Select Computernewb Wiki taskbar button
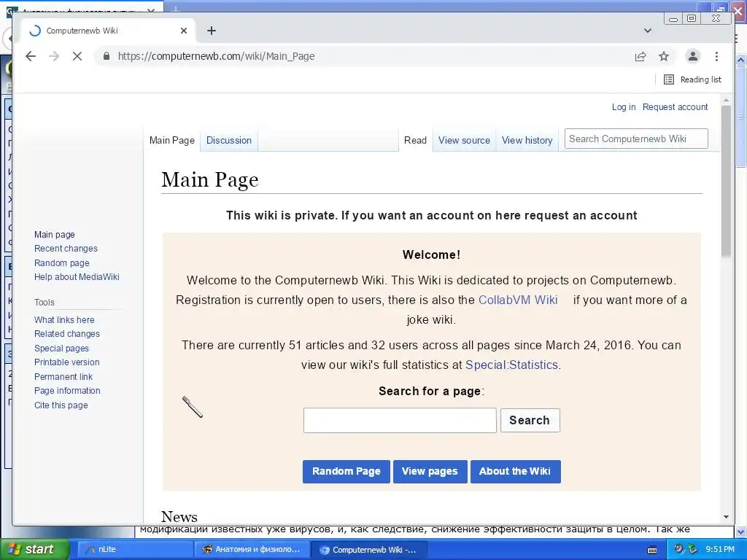 [368, 550]
